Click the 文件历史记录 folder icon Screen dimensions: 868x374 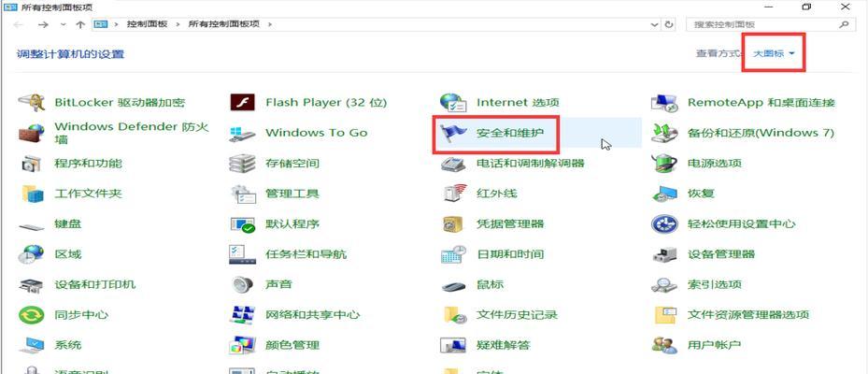pos(455,315)
